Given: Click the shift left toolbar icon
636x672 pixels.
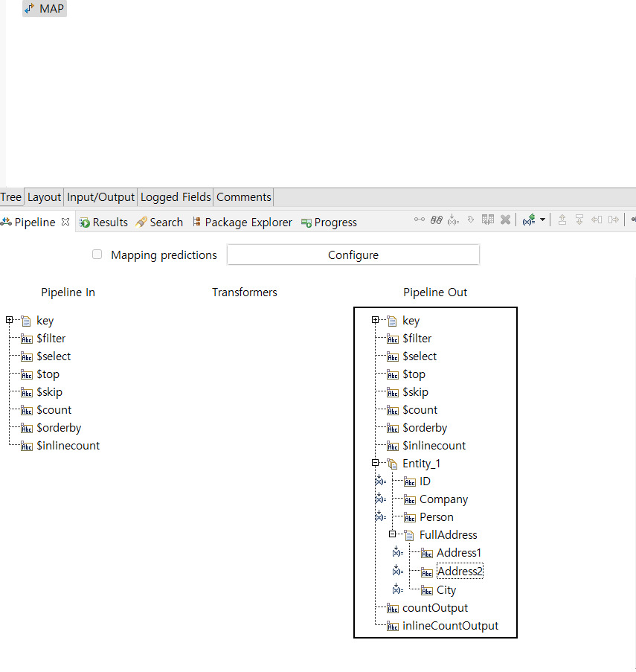Looking at the screenshot, I should coord(596,220).
